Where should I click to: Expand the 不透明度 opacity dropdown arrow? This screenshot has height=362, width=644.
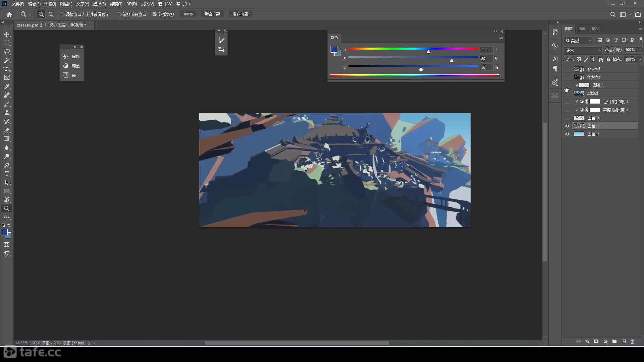coord(640,50)
